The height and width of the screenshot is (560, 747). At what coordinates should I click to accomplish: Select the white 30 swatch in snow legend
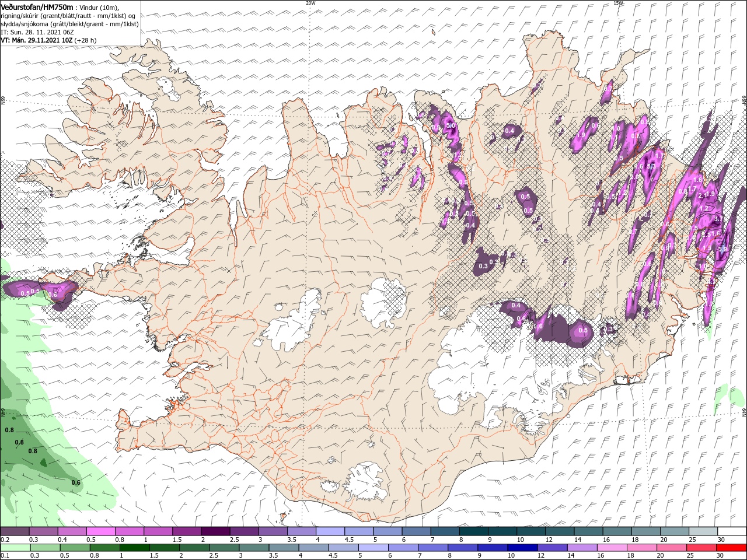(731, 531)
